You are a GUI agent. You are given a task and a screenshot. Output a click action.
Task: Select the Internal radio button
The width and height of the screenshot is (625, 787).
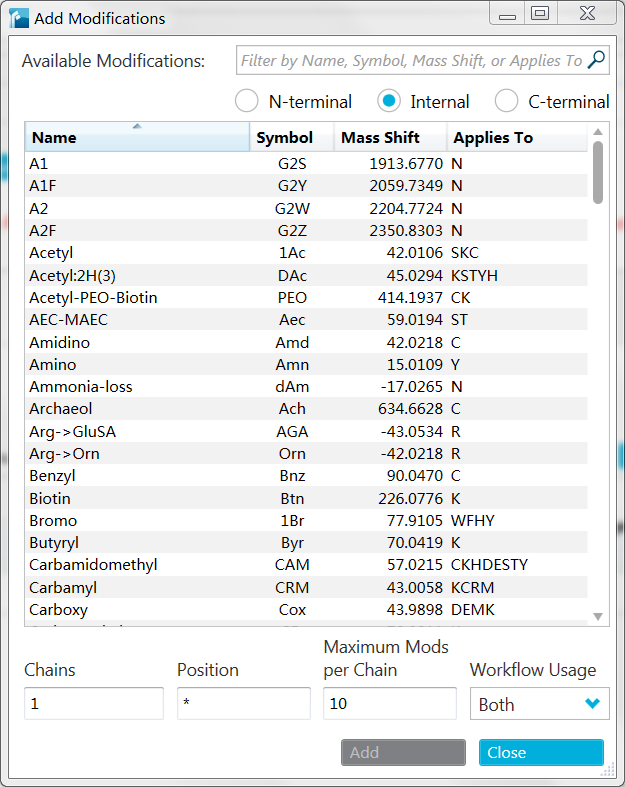coord(390,101)
